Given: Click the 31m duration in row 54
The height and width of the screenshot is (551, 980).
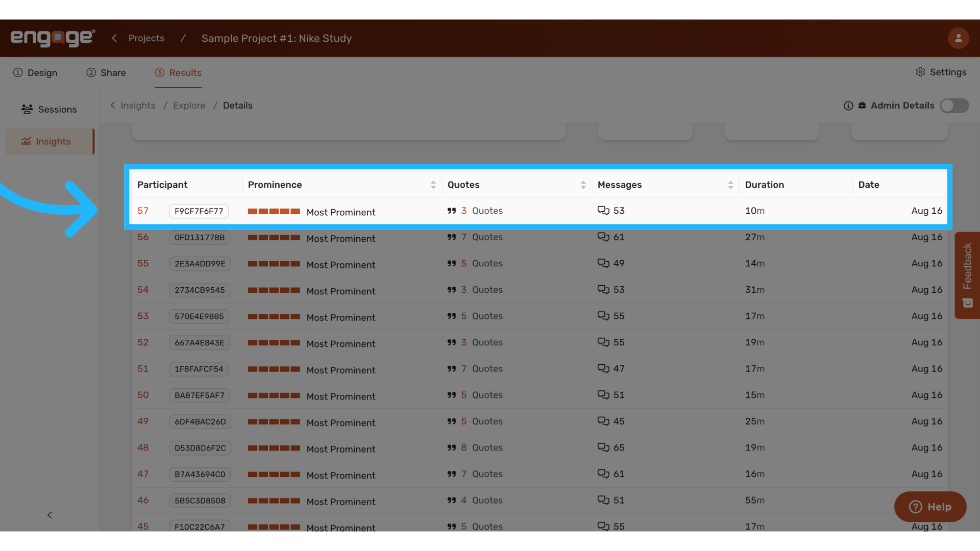Looking at the screenshot, I should (754, 290).
